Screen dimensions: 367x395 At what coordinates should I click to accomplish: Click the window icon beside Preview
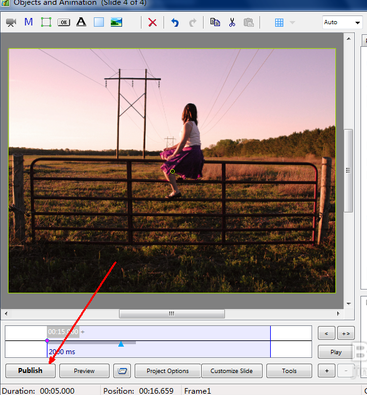[122, 371]
